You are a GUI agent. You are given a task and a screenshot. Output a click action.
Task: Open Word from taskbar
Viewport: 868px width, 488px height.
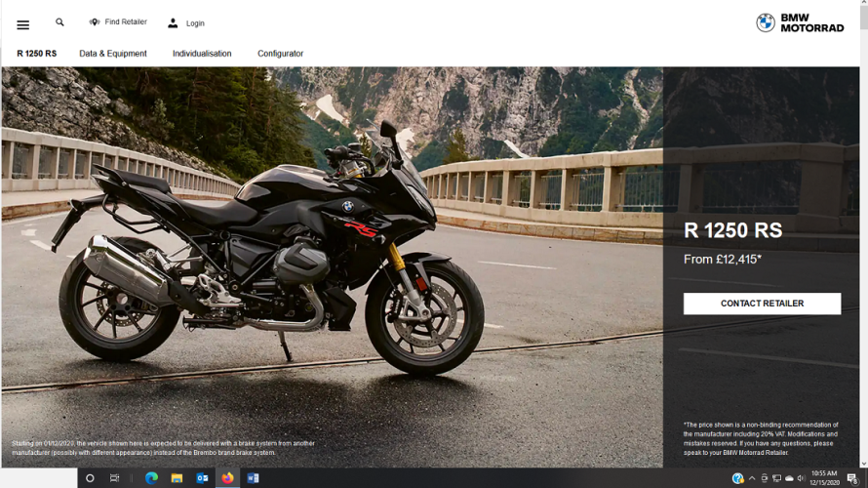click(253, 478)
